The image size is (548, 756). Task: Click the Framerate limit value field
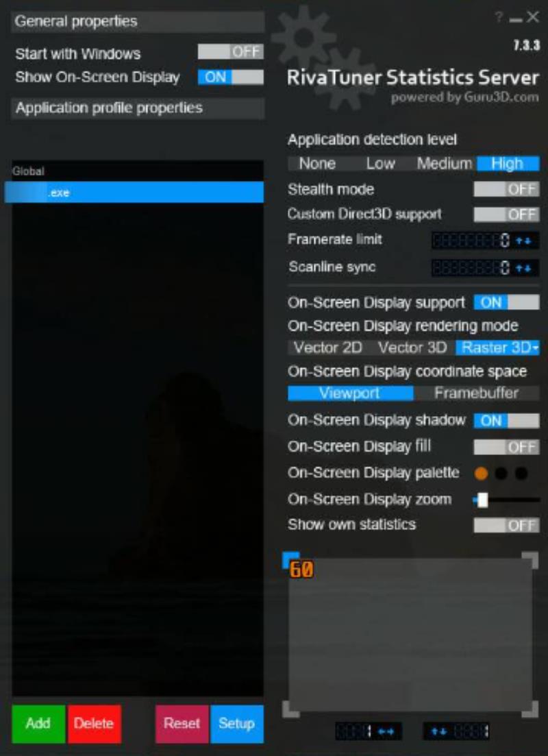(x=471, y=240)
